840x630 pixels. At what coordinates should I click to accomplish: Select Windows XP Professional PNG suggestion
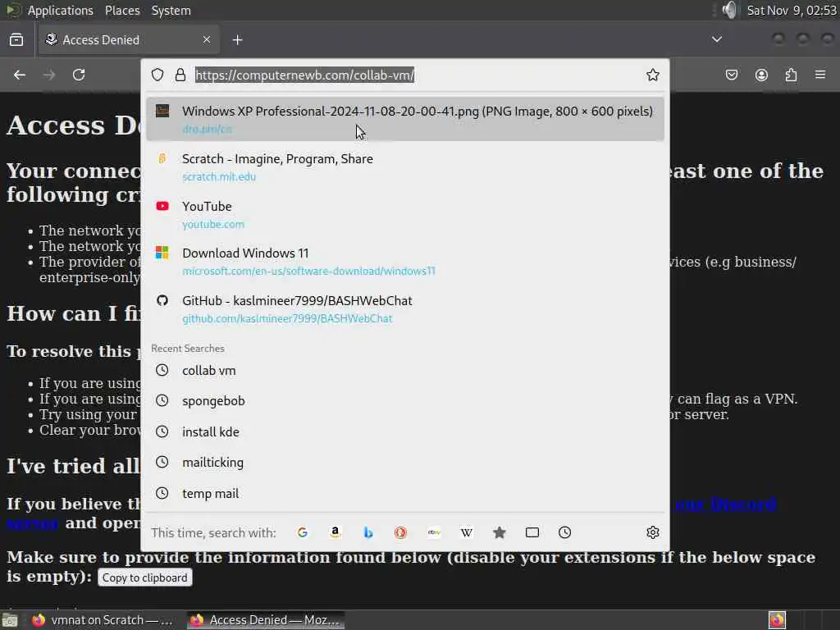point(405,119)
